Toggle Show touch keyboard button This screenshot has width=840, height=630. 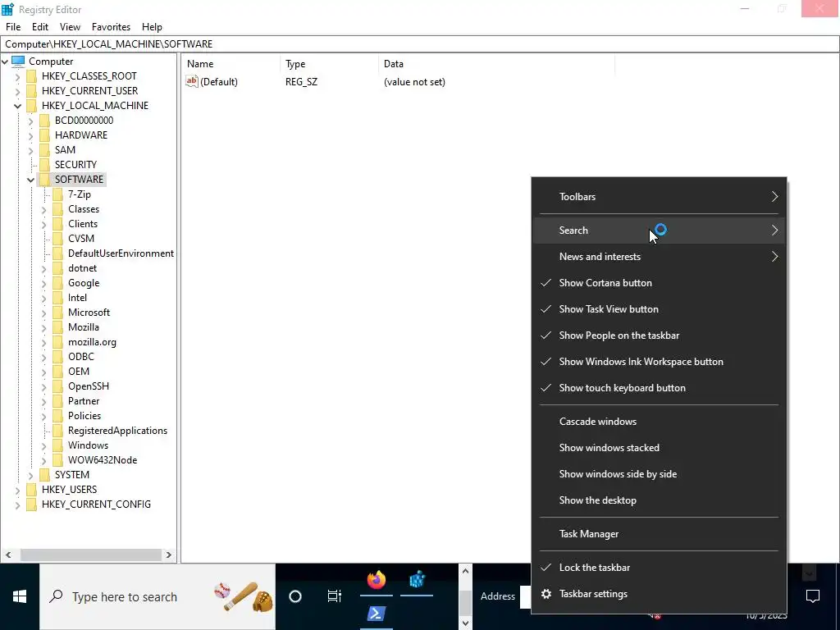659,388
